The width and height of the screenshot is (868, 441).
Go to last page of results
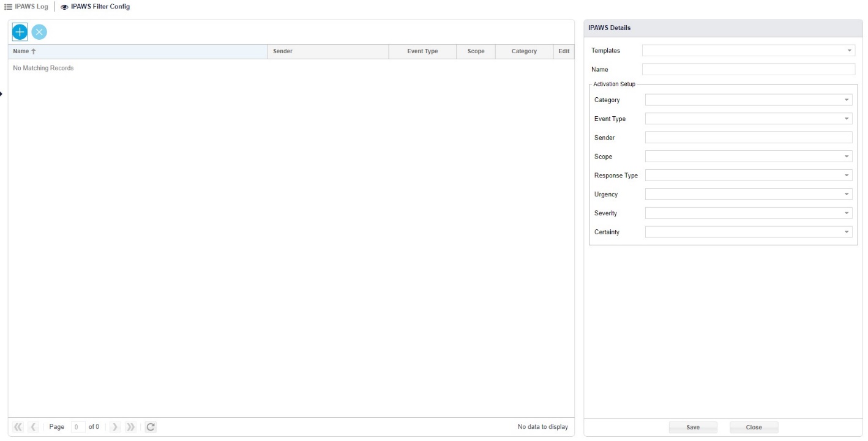[130, 427]
